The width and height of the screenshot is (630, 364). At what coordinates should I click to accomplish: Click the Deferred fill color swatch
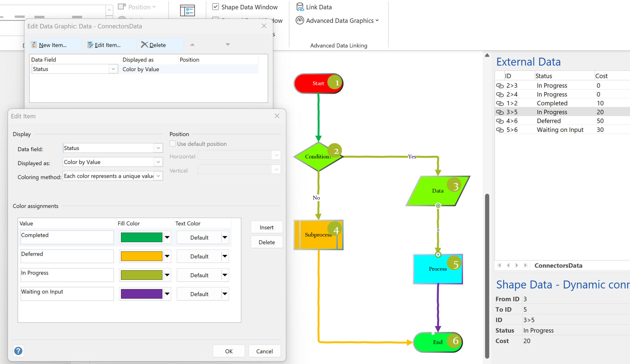click(x=142, y=256)
